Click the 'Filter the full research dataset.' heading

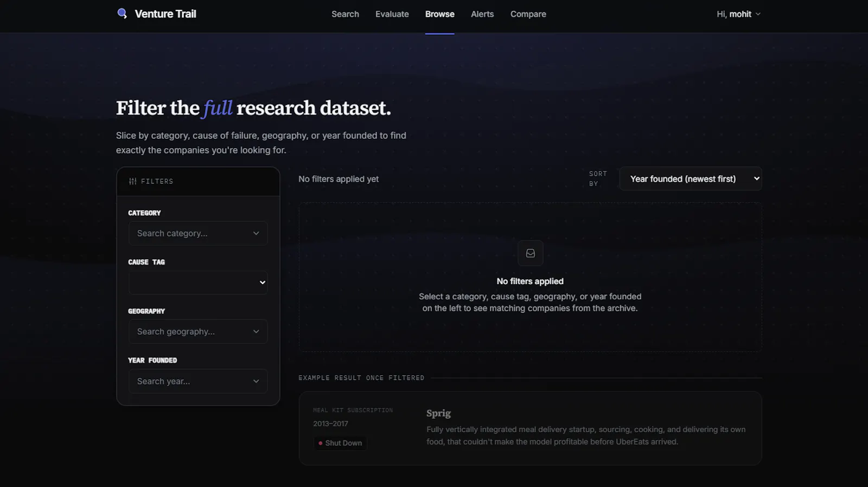point(253,108)
